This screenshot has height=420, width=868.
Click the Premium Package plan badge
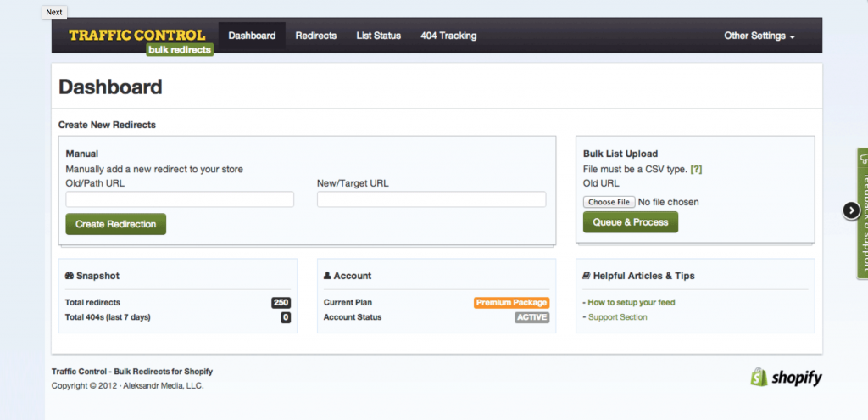click(511, 303)
